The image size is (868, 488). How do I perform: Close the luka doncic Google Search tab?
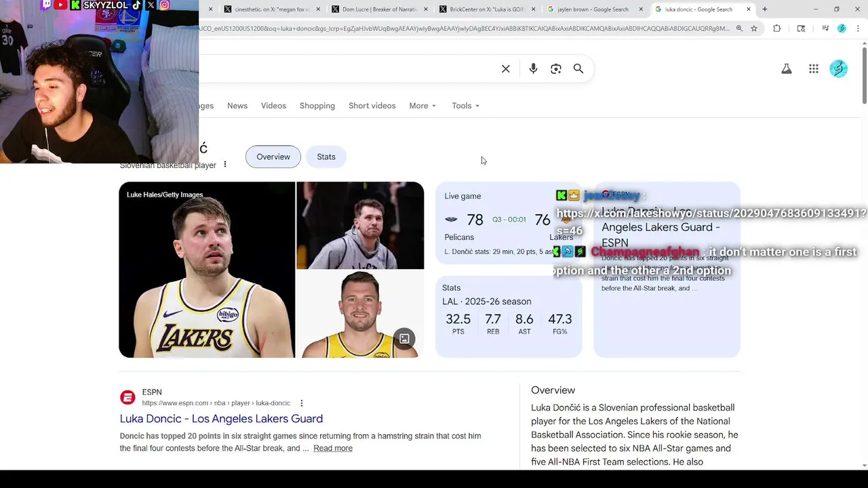749,9
